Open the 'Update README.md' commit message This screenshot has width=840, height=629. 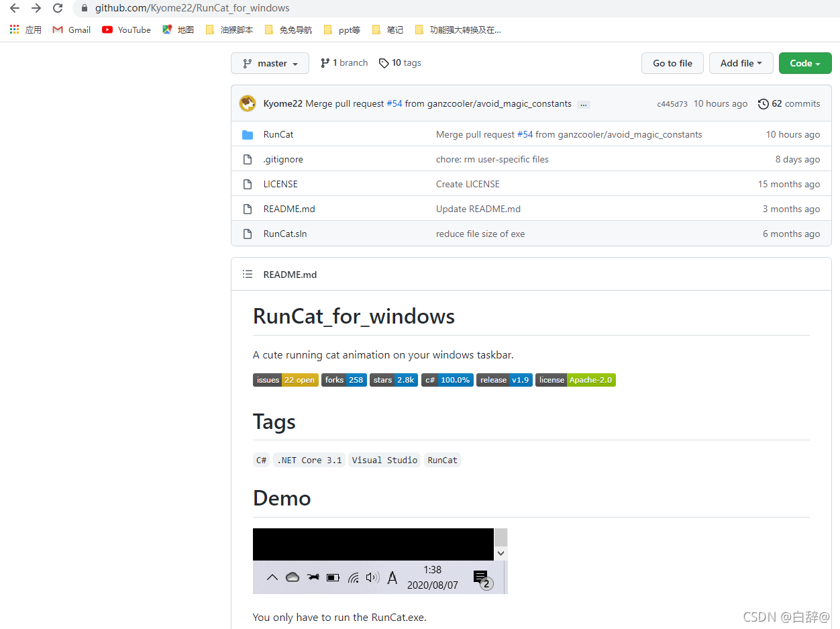[478, 209]
